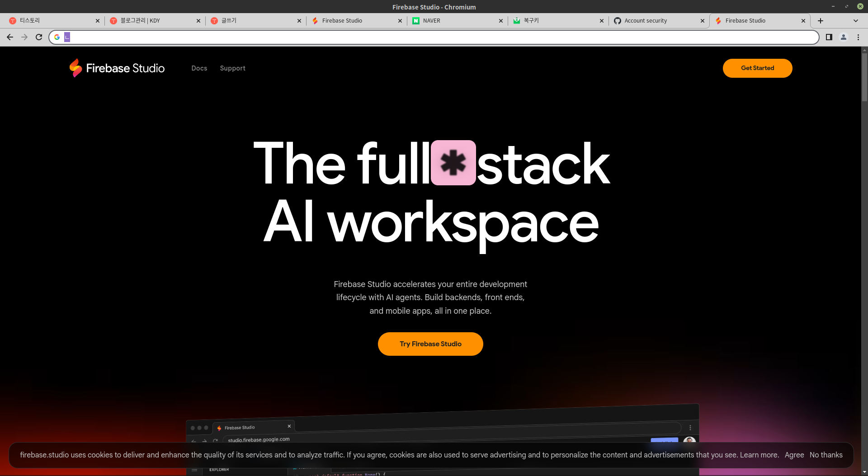This screenshot has width=868, height=476.
Task: Click the Google icon in address bar
Action: point(57,37)
